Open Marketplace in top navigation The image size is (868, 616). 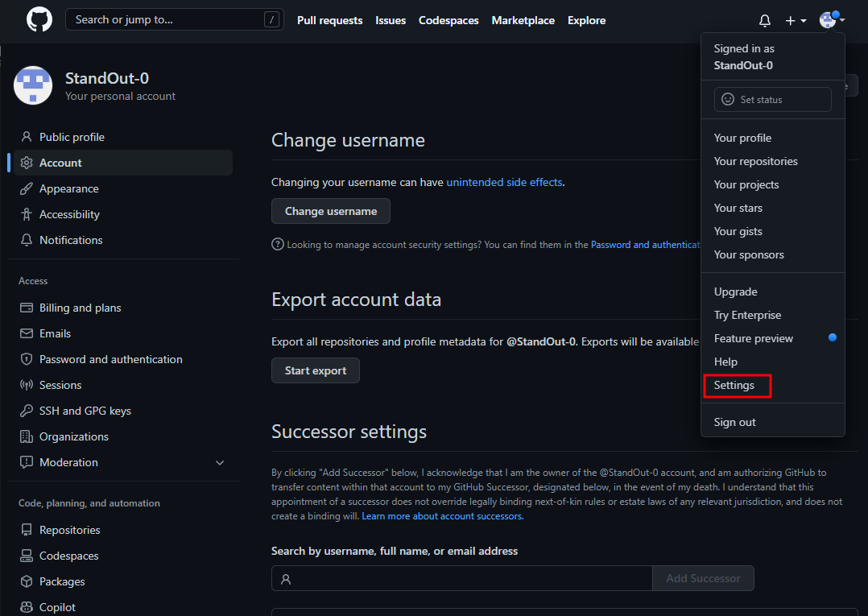click(x=523, y=20)
